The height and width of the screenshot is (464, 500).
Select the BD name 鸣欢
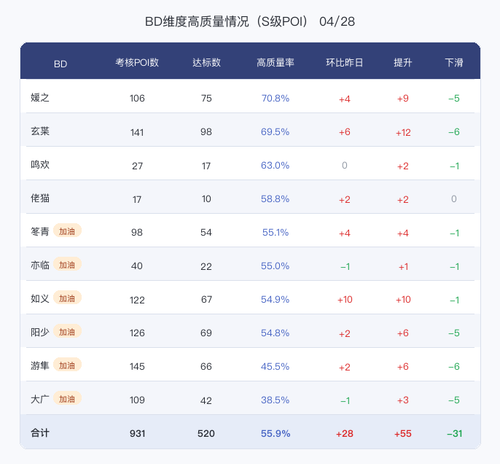[40, 165]
